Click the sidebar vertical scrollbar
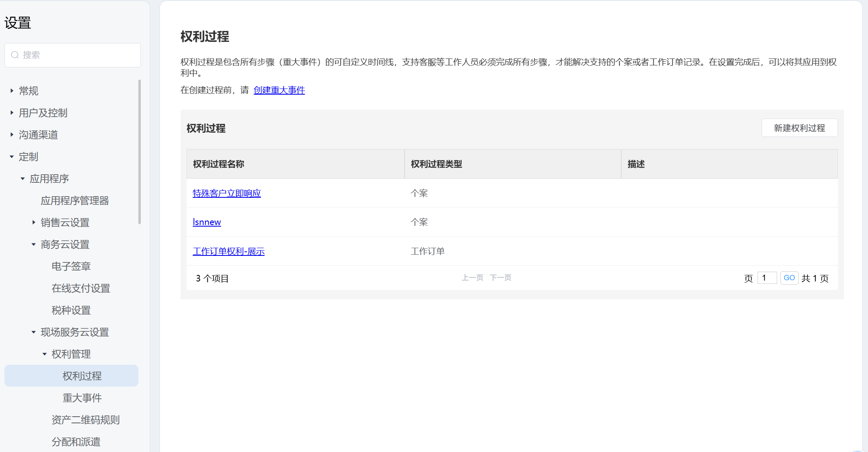 pos(140,152)
